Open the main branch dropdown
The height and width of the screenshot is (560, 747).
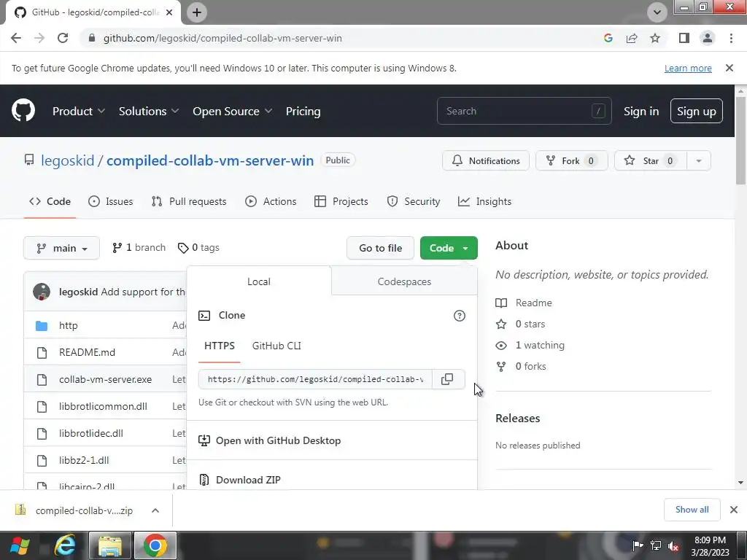click(x=61, y=248)
